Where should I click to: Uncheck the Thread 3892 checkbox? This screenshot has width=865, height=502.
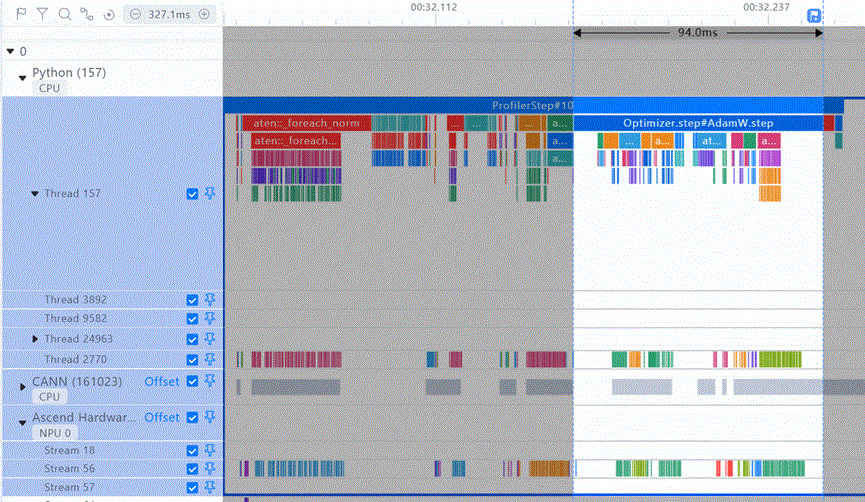192,300
